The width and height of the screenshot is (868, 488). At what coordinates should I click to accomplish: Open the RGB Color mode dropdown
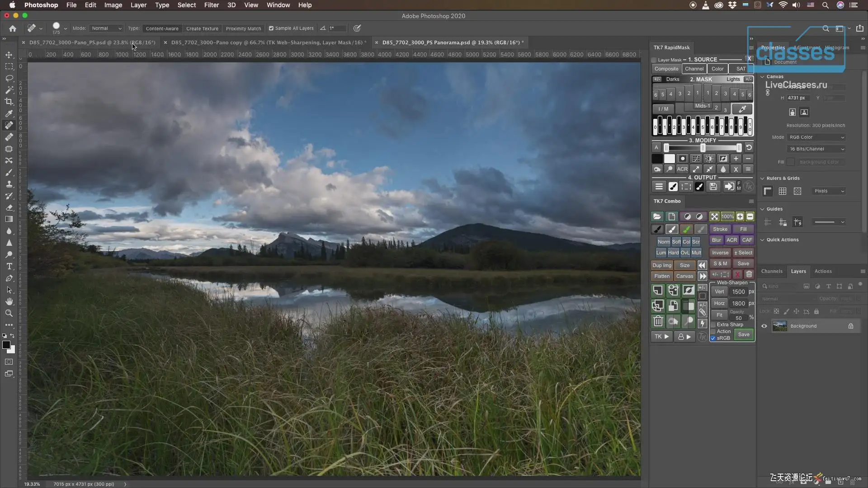[x=816, y=137]
